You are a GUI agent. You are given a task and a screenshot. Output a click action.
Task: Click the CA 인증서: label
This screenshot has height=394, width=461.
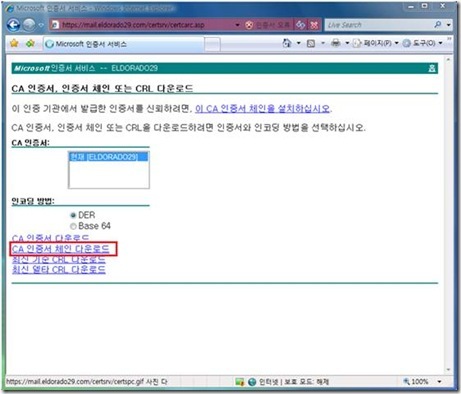pos(30,143)
